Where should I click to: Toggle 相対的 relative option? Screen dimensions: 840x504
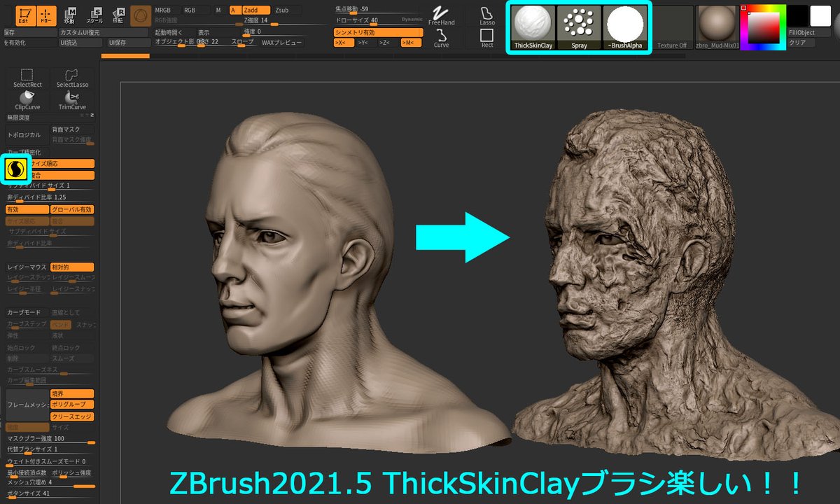(72, 267)
